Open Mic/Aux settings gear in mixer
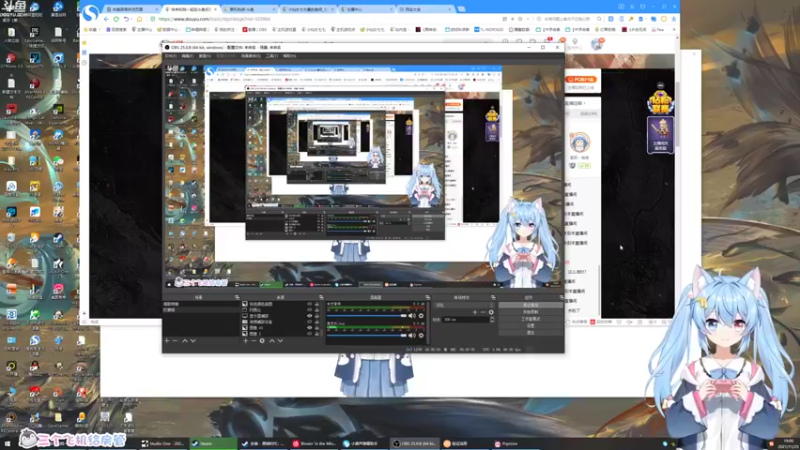Viewport: 800px width, 450px height. pos(421,335)
